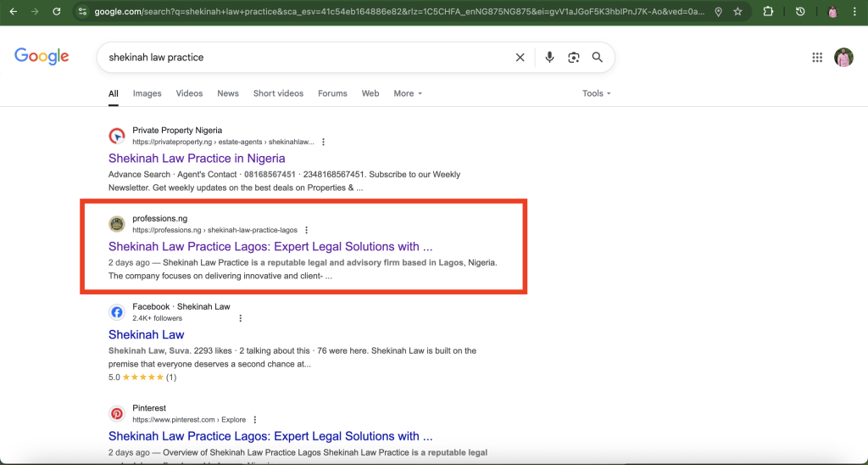Switch to the Short videos tab
868x465 pixels.
tap(278, 93)
